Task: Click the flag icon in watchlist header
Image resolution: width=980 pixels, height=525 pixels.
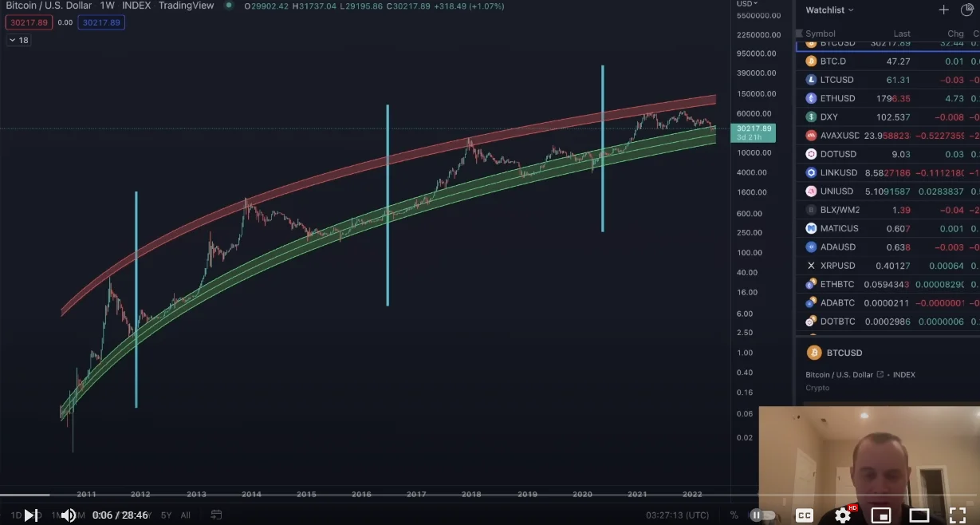Action: [x=799, y=34]
